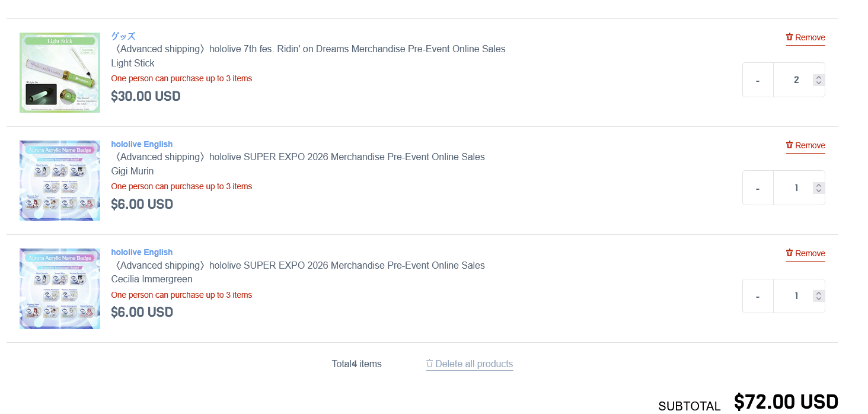Click the Light Stick variant name
The image size is (868, 414).
[133, 63]
